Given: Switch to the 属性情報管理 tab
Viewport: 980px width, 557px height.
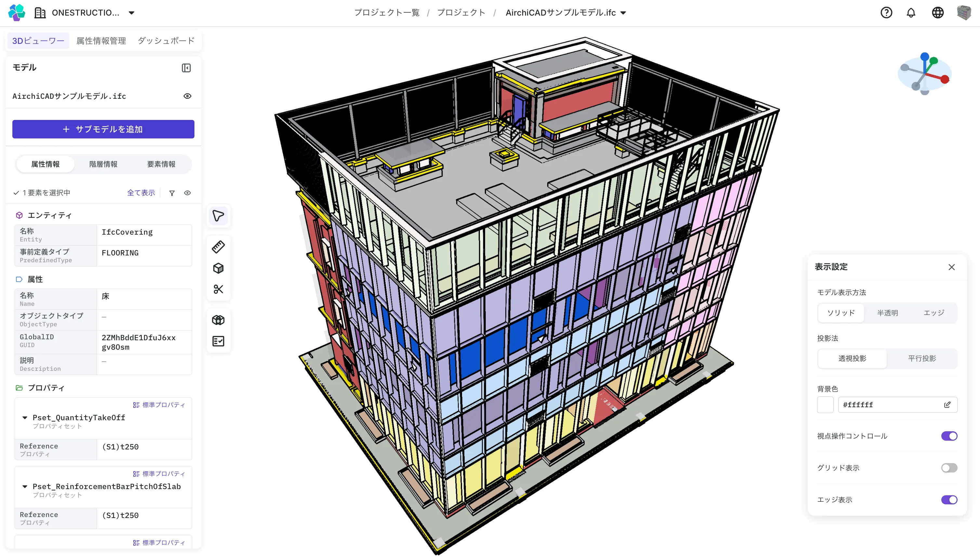Looking at the screenshot, I should point(101,41).
